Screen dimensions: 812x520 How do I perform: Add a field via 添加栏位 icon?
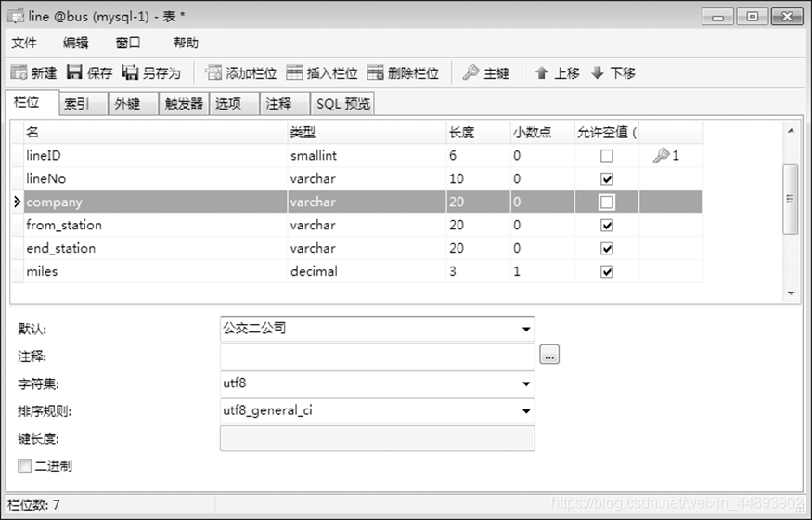pos(213,73)
